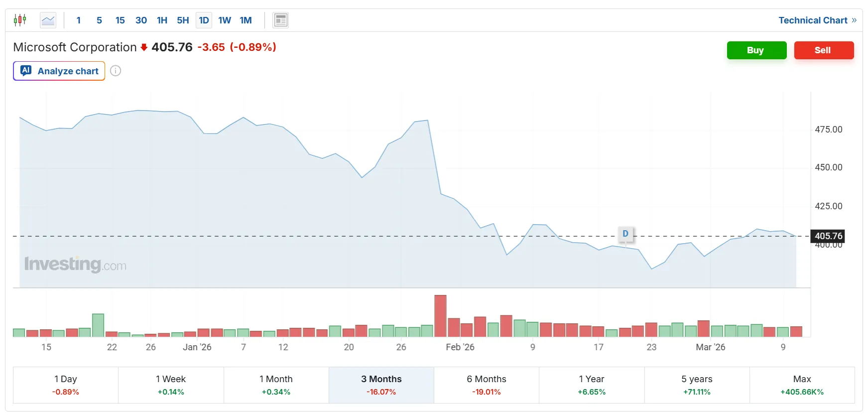This screenshot has width=868, height=415.
Task: Select the 1 Week range tab
Action: coord(171,385)
